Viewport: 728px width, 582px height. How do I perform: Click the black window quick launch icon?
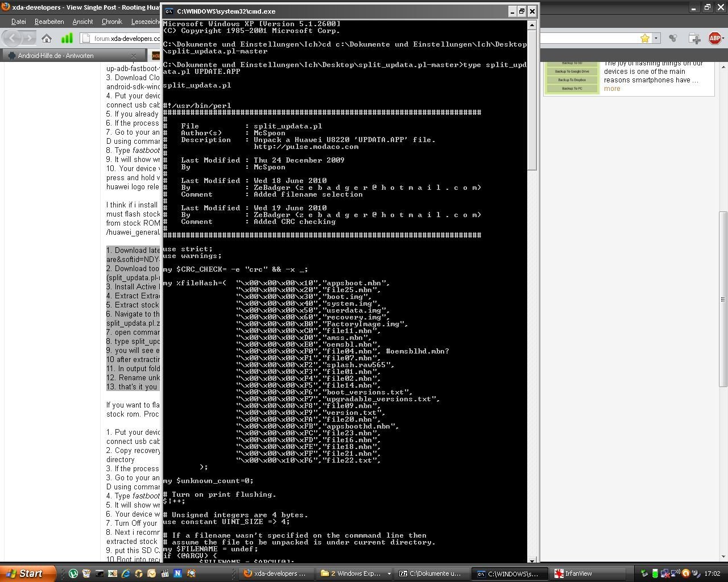tap(100, 573)
